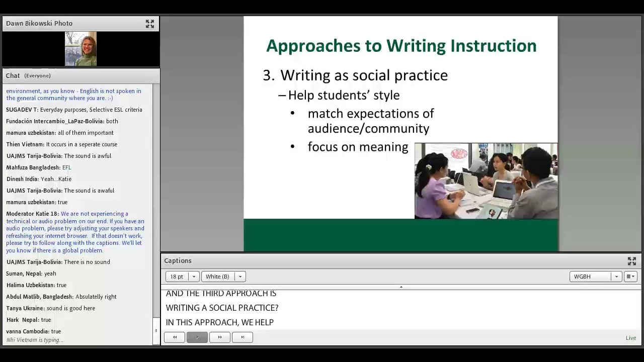Viewport: 644px width, 362px height.
Task: Click 'UAJMS Tarija-Bolivia: The sound is awful'
Action: pyautogui.click(x=59, y=156)
